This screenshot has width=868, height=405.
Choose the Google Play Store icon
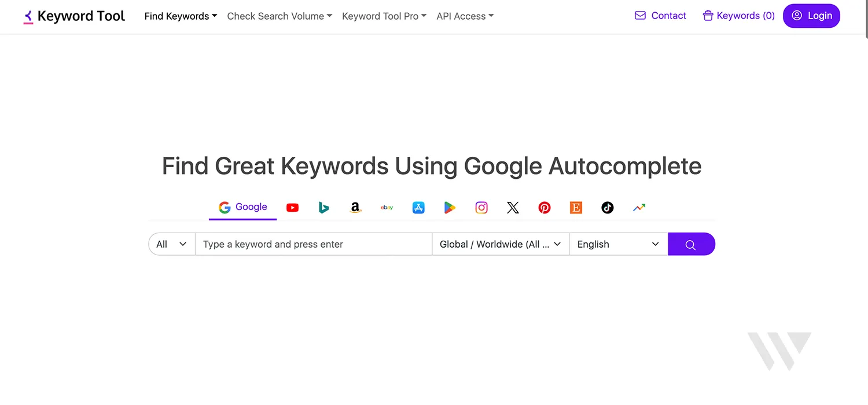tap(450, 208)
